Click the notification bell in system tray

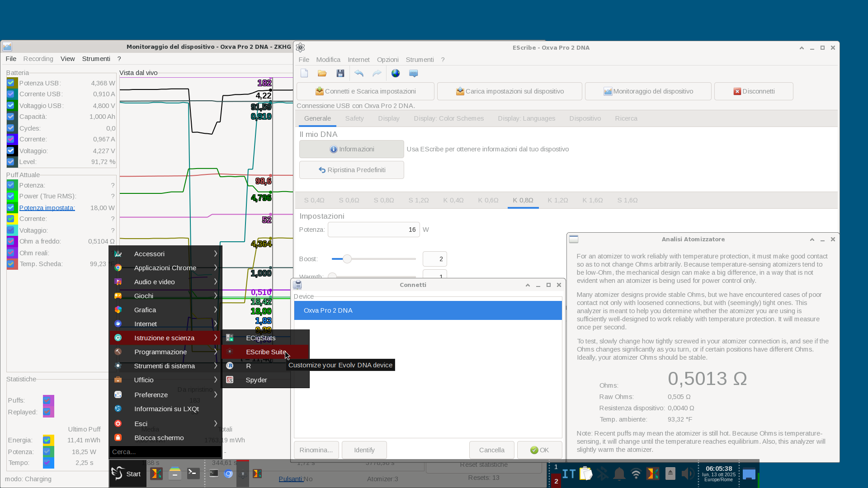pyautogui.click(x=619, y=474)
